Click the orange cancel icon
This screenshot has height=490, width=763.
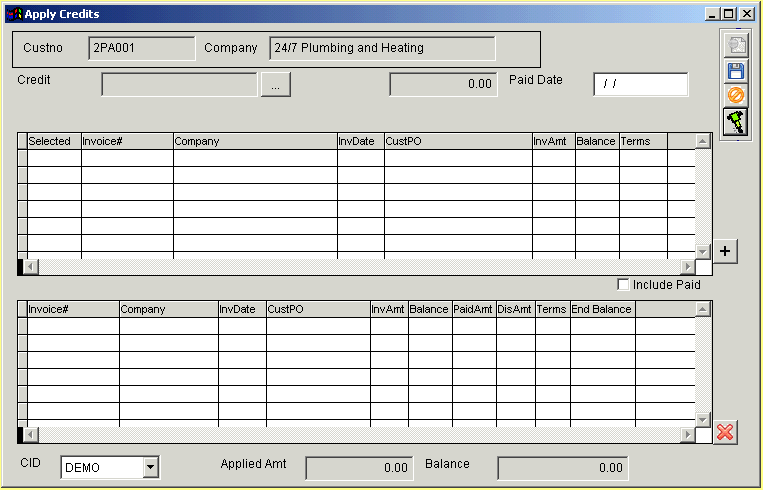tap(736, 96)
